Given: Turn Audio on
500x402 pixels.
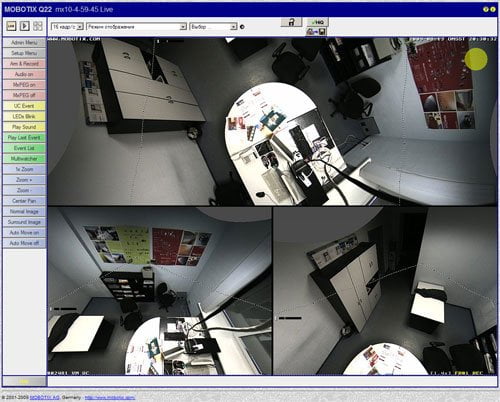Looking at the screenshot, I should click(24, 74).
